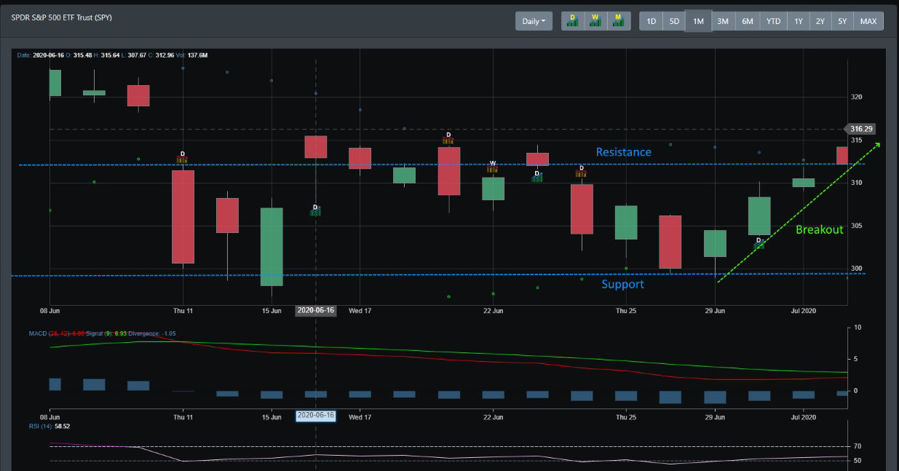Switch chart to 5Y range

click(x=842, y=21)
